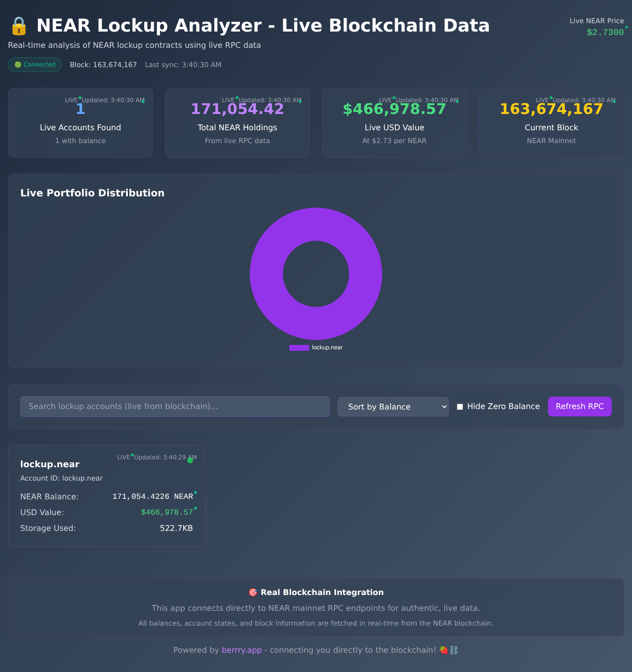Click the target emoji beside Real Blockchain Integration
Viewport: 632px width, 672px height.
(253, 592)
